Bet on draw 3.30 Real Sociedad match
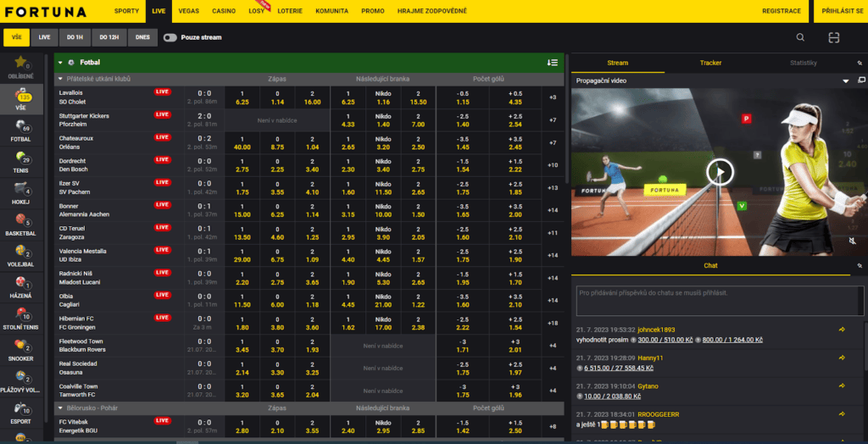 pos(277,368)
